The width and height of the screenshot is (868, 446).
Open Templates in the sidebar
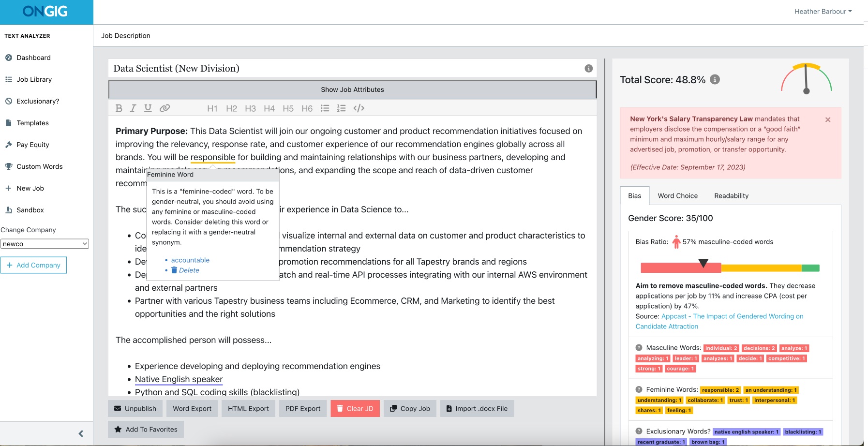(32, 123)
